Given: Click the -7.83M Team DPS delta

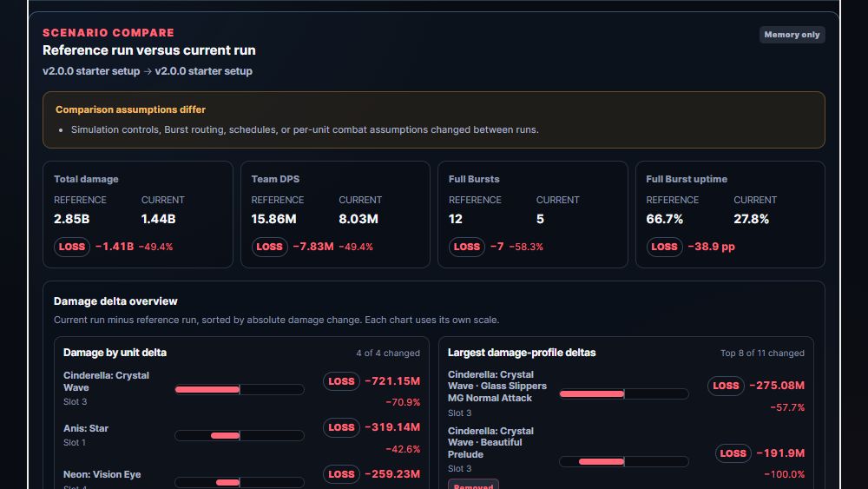Looking at the screenshot, I should [x=313, y=247].
